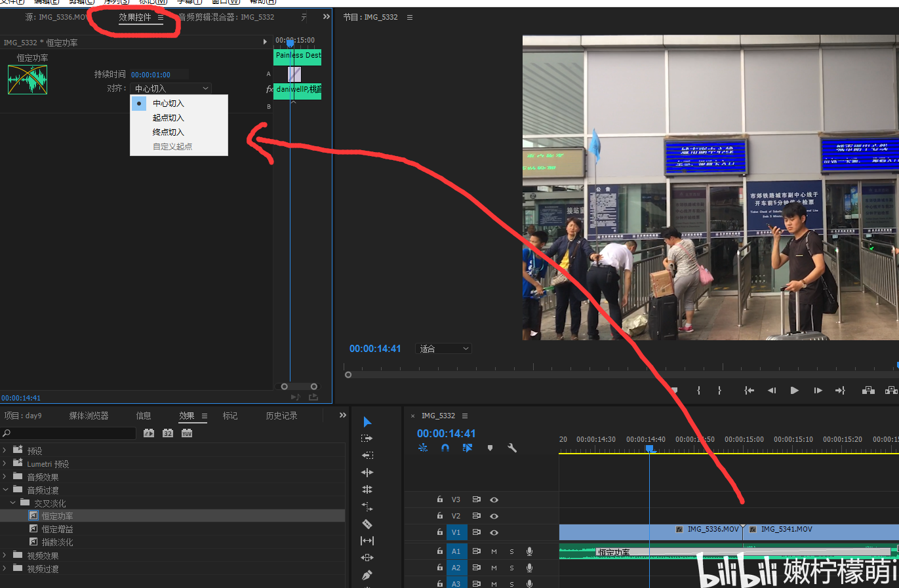
Task: Filter effects by 32-bit color icon
Action: pos(168,433)
